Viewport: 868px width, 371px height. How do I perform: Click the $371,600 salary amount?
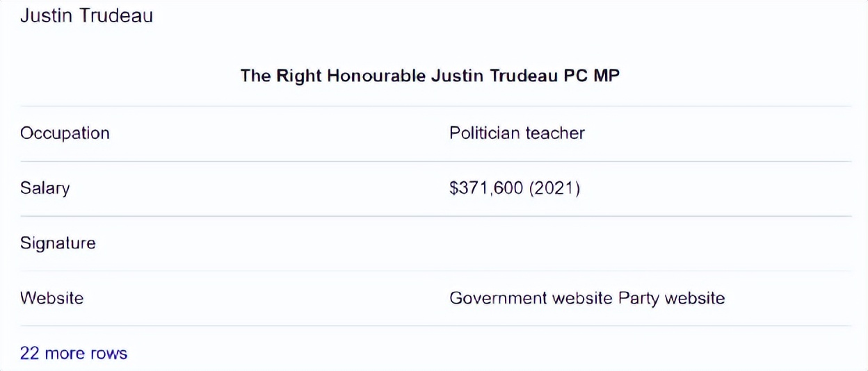[x=486, y=188]
